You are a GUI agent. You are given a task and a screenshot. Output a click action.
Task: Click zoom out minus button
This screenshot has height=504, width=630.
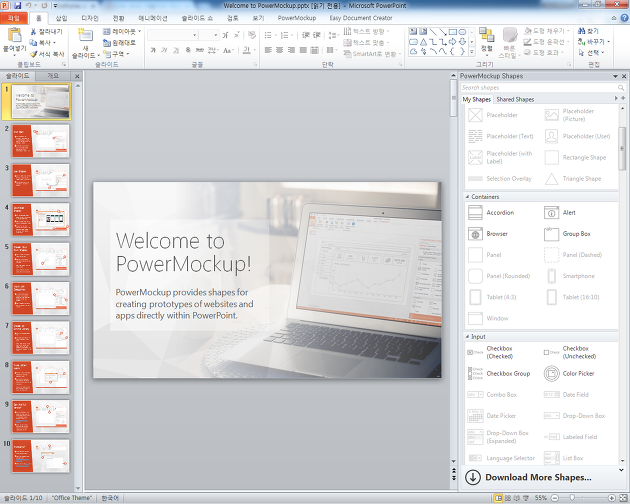tap(555, 498)
